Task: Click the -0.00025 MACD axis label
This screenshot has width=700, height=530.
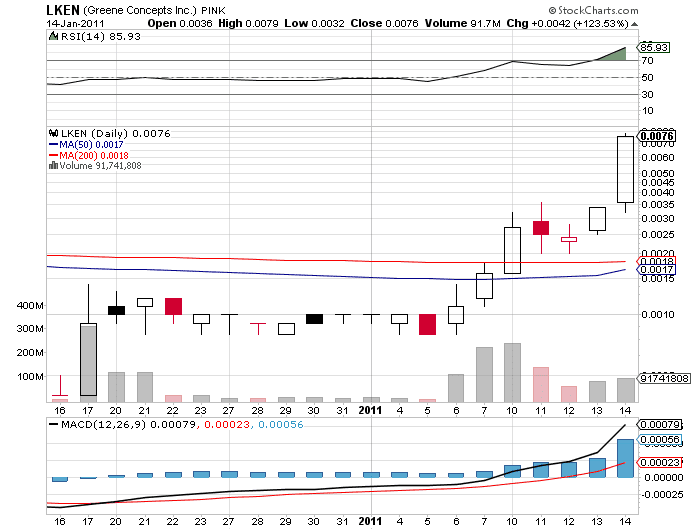Action: (x=663, y=495)
